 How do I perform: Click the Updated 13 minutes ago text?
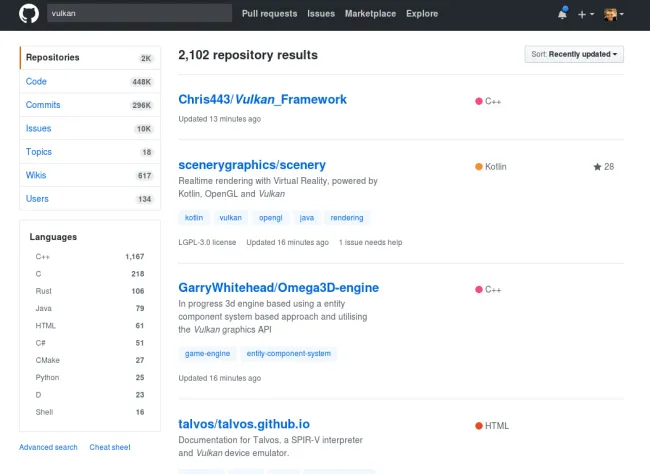[220, 119]
